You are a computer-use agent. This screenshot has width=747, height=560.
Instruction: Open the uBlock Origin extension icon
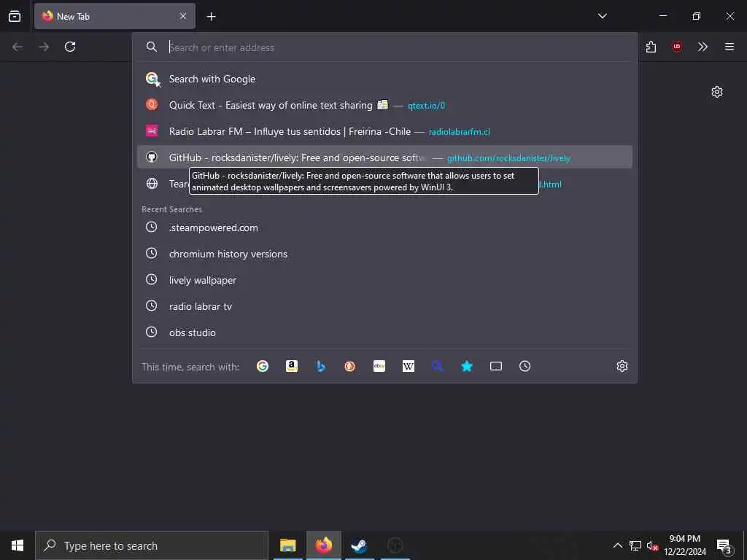point(676,47)
